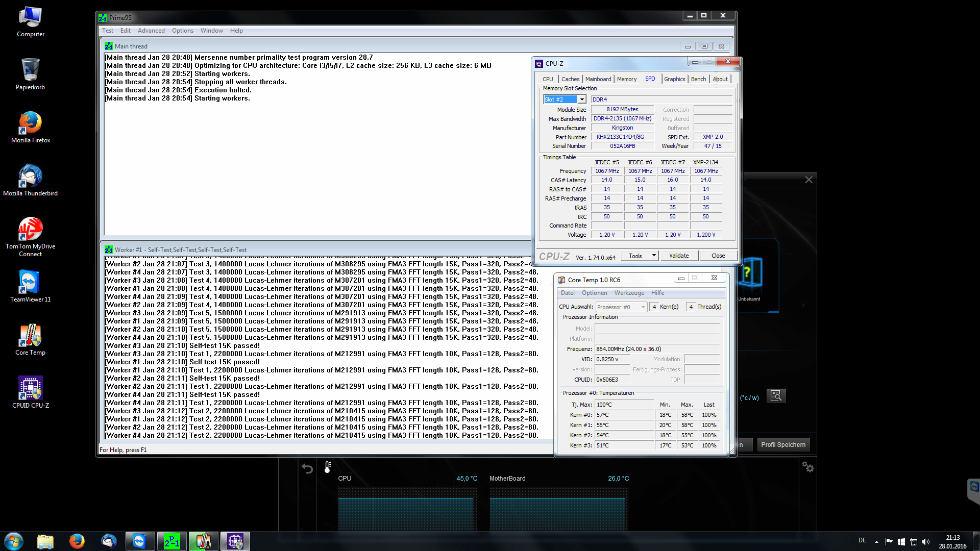Click the Validate button in CPU-Z
This screenshot has height=551, width=980.
pyautogui.click(x=679, y=256)
